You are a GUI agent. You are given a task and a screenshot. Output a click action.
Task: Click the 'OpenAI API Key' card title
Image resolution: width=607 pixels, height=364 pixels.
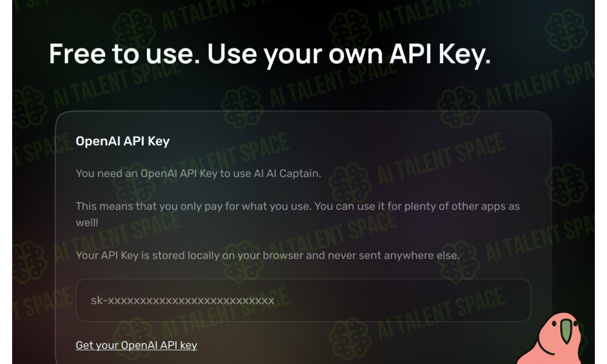click(x=123, y=141)
